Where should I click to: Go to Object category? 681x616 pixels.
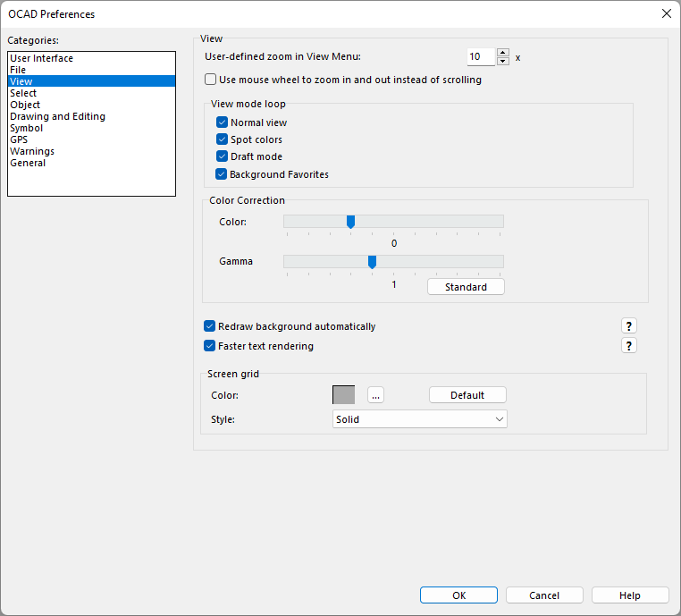[92, 105]
